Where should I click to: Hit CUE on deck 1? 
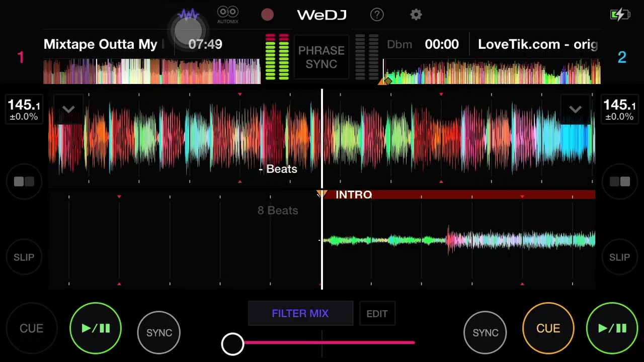[x=31, y=328]
